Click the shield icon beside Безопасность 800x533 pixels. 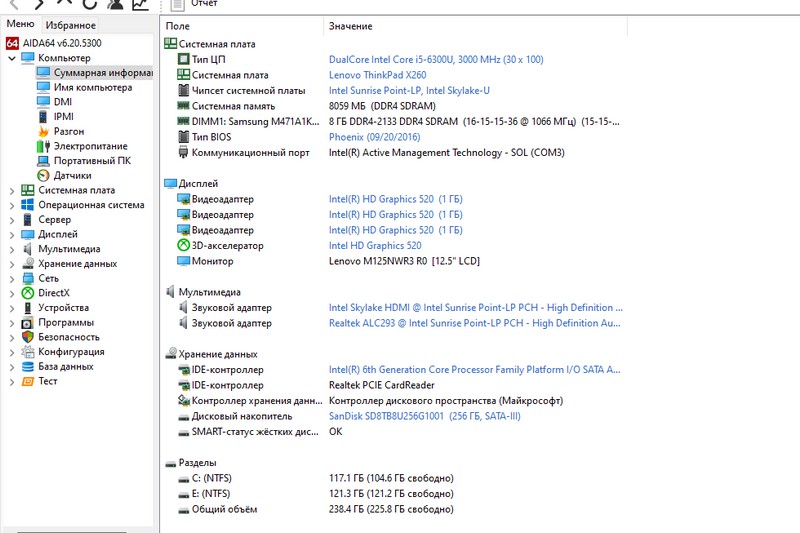pos(28,337)
